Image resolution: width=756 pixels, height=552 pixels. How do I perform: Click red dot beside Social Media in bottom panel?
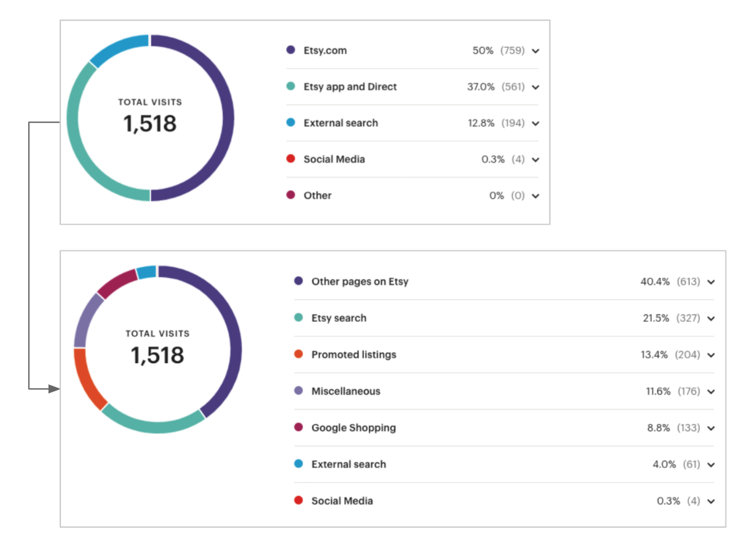(x=298, y=500)
